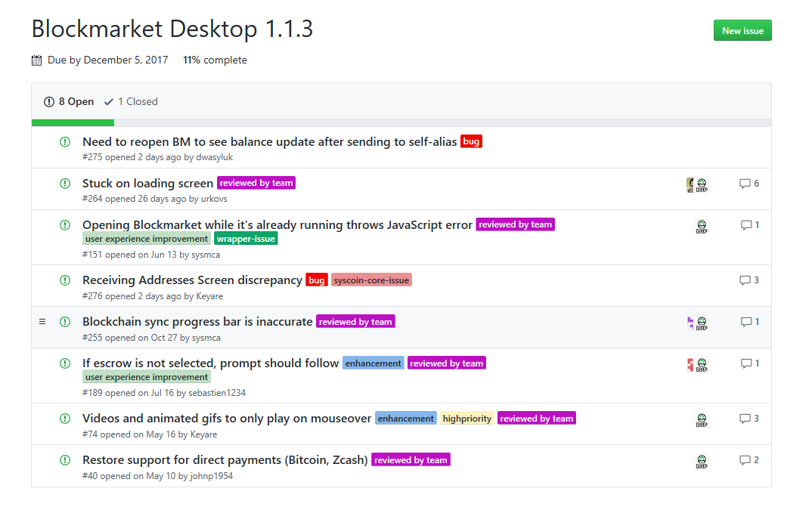Screen dimensions: 812x507
Task: Click the syscoin-core-issue label
Action: 371,280
